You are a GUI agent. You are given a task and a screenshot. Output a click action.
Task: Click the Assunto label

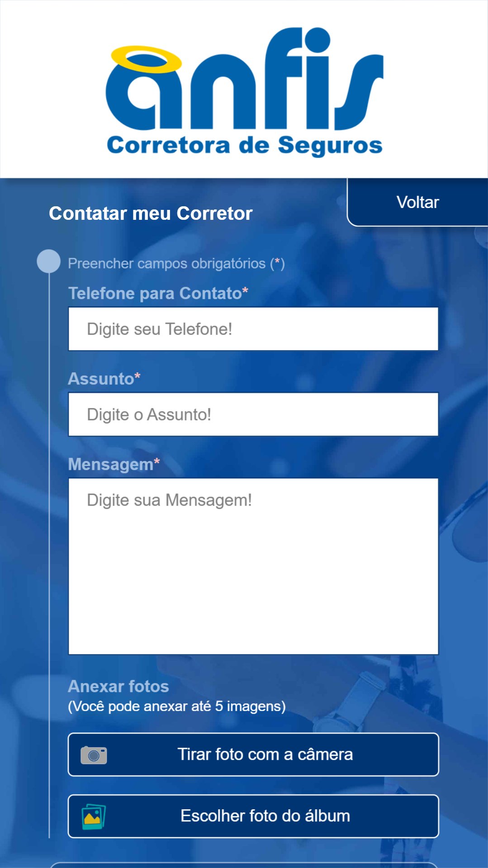104,379
